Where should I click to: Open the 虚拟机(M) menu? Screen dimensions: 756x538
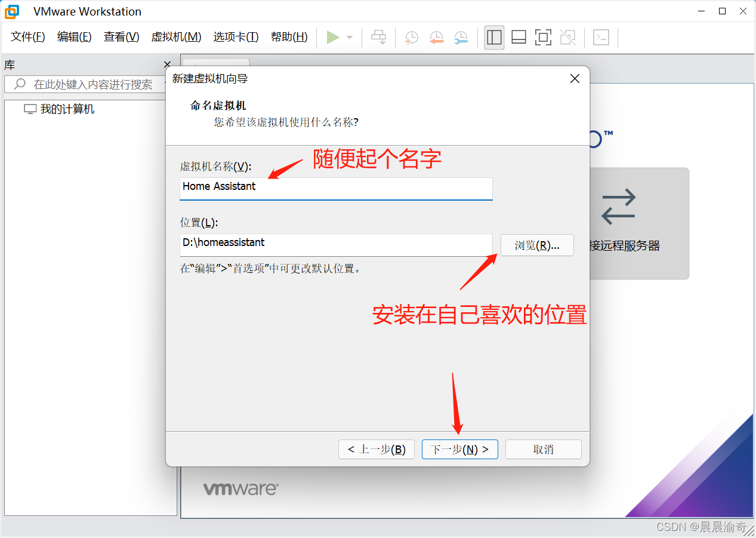(176, 37)
